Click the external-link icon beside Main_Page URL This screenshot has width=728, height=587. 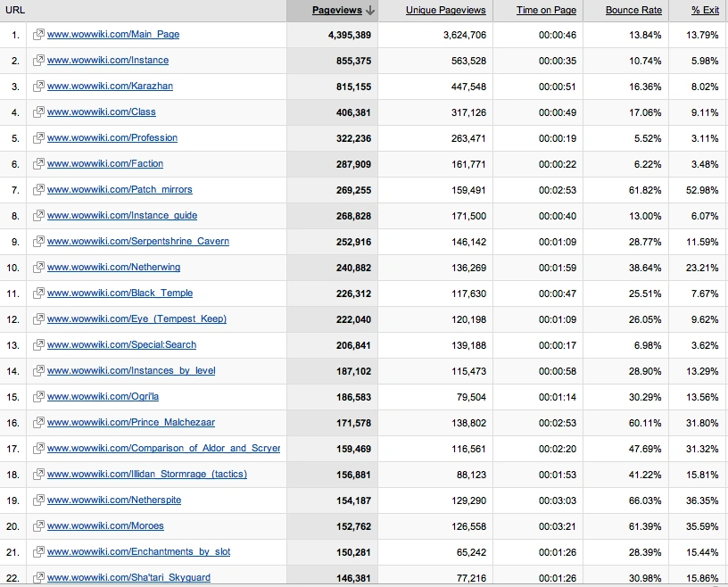tap(38, 35)
